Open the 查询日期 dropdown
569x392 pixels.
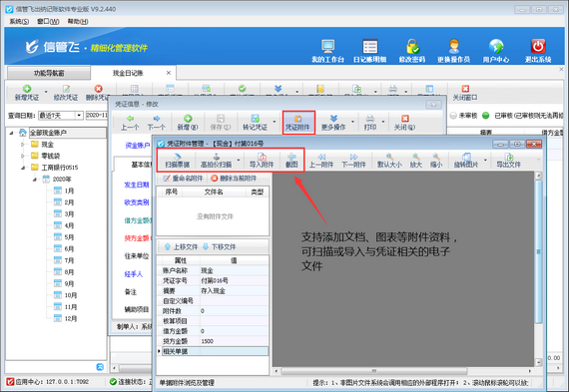79,116
